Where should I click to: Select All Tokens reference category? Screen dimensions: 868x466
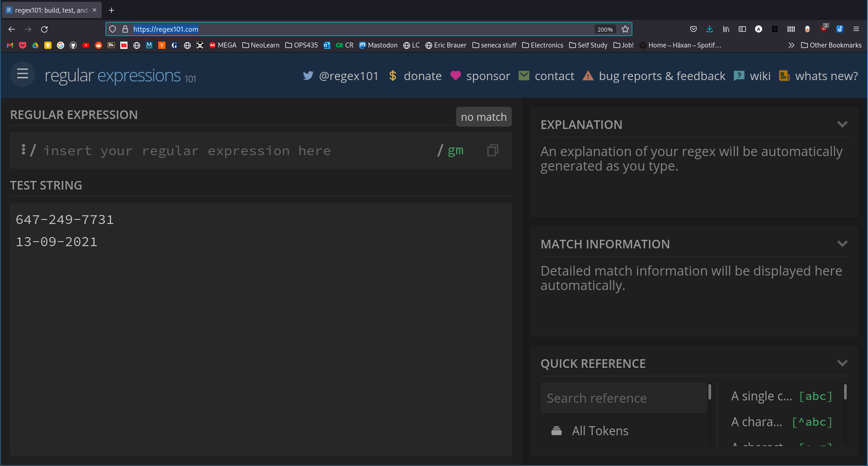pyautogui.click(x=599, y=431)
